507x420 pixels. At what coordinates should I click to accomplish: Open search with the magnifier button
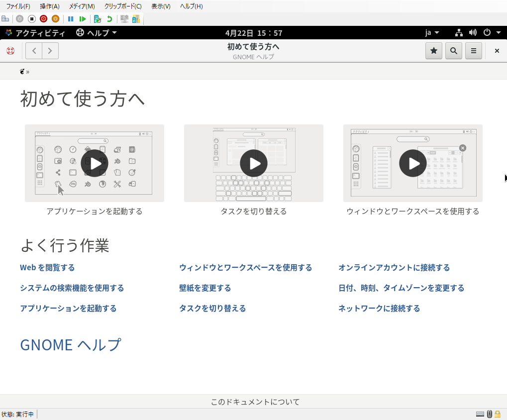pos(454,51)
